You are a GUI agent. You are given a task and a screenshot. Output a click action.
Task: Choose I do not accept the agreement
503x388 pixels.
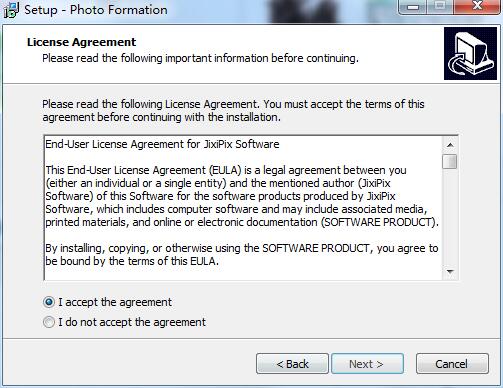pyautogui.click(x=49, y=322)
